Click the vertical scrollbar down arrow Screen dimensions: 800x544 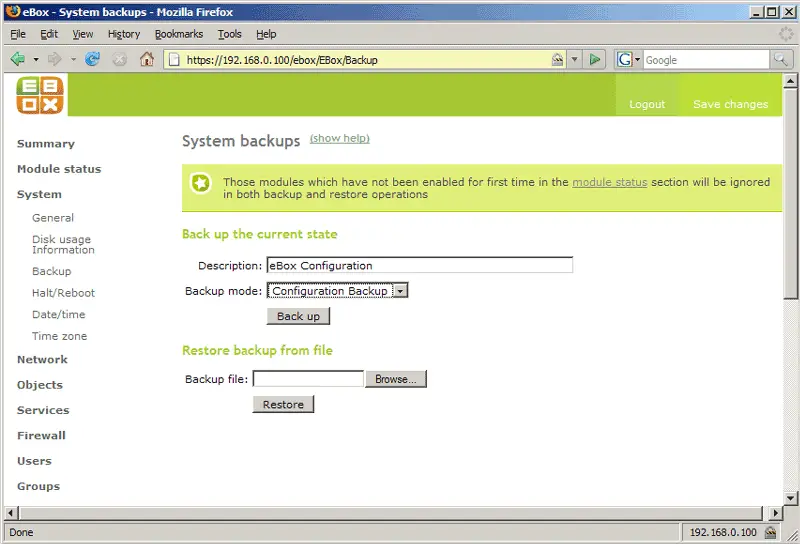pyautogui.click(x=790, y=498)
